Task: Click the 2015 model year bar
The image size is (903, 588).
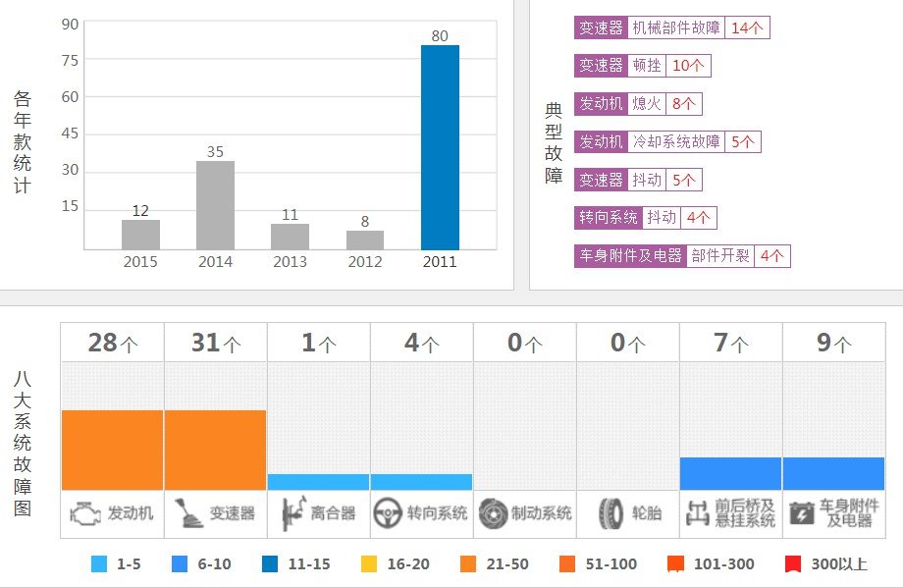Action: point(140,235)
